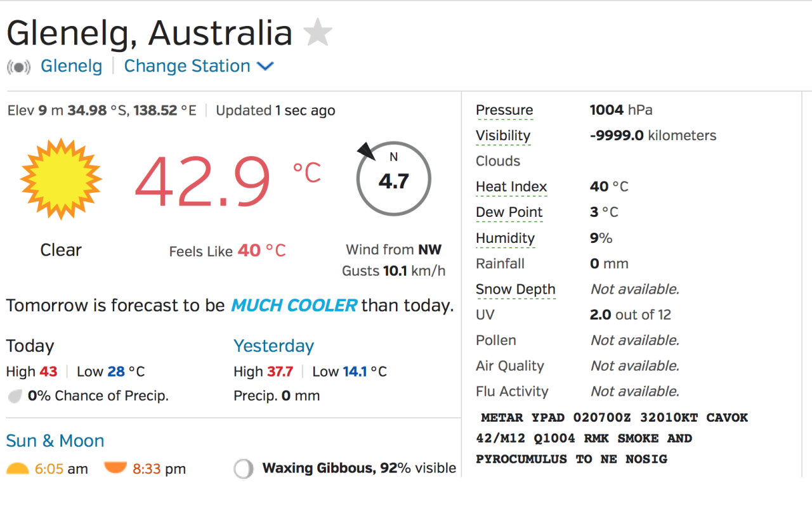The image size is (812, 506).
Task: Click the Pressure label
Action: (504, 110)
